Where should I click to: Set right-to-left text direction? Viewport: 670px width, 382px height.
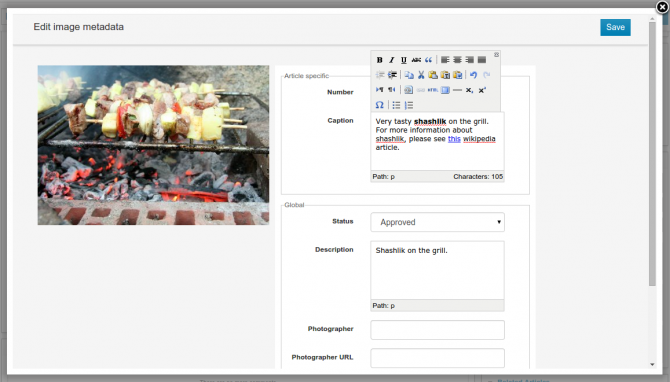pyautogui.click(x=391, y=90)
